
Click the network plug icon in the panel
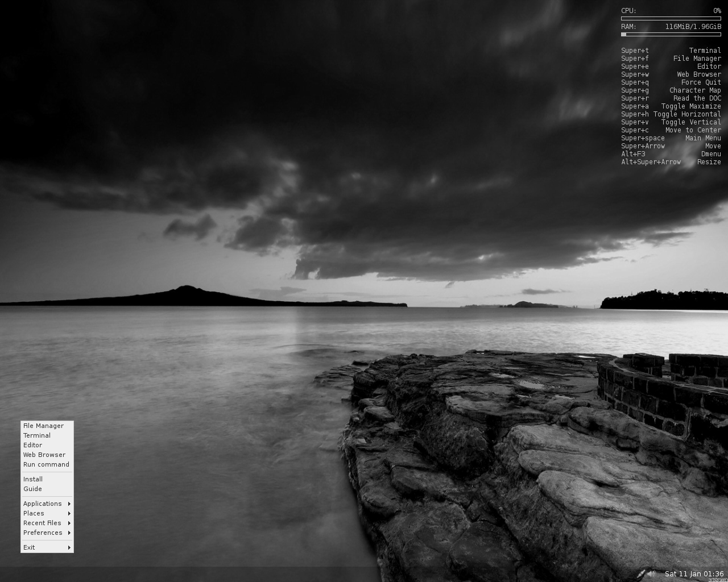641,574
